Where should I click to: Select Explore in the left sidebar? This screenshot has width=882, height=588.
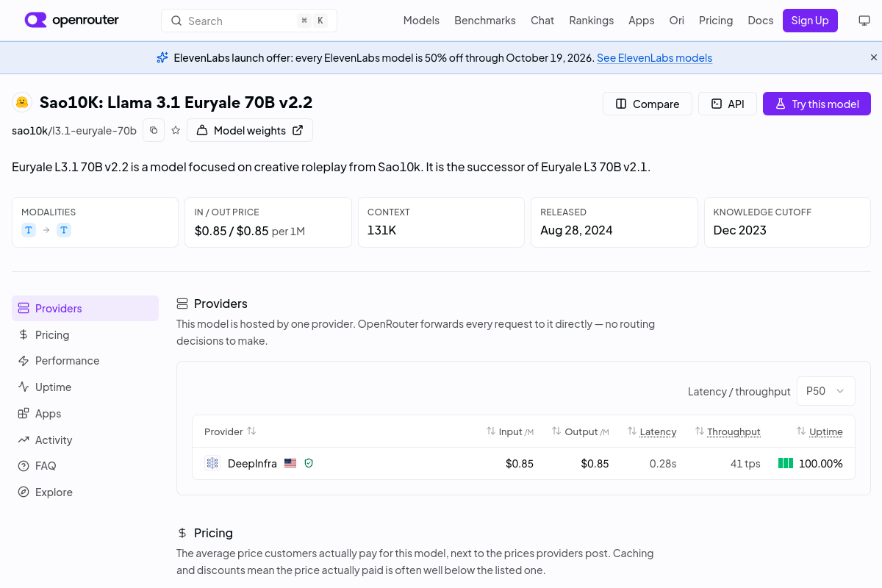85,492
